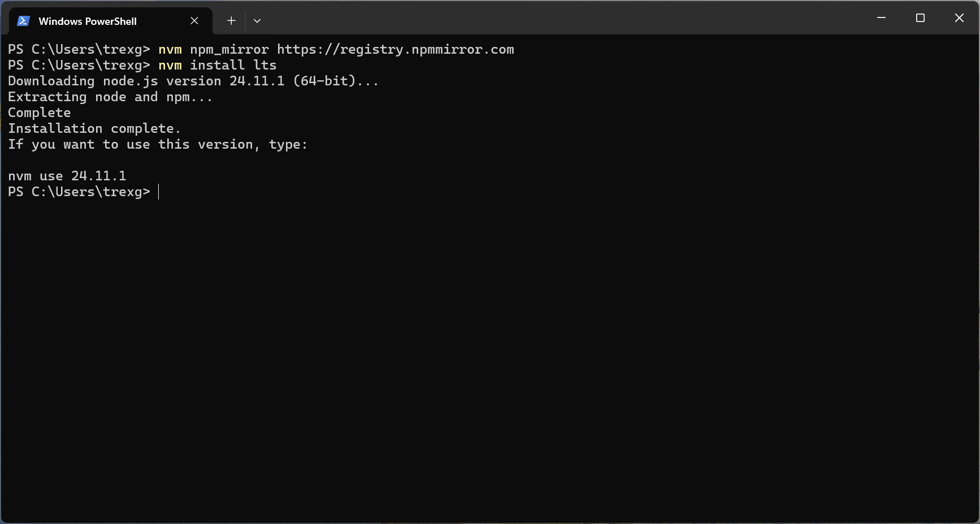The image size is (980, 524).
Task: Close the Windows PowerShell tab
Action: (x=194, y=21)
